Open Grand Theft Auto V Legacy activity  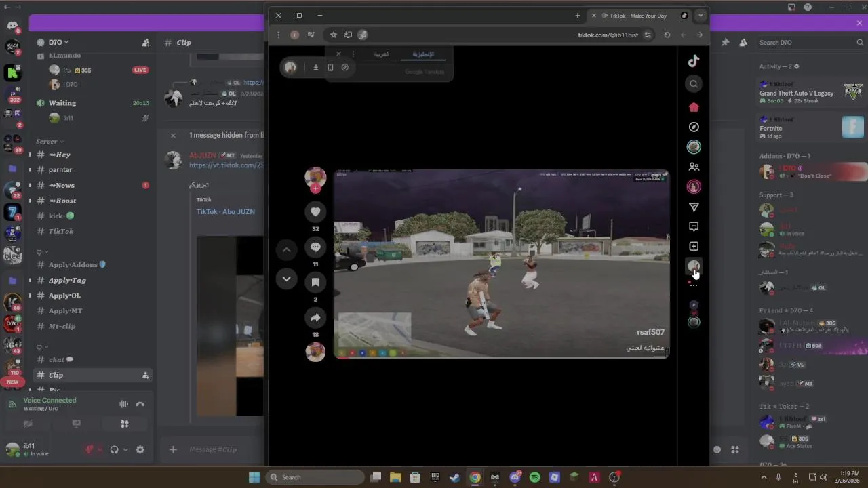pyautogui.click(x=811, y=92)
